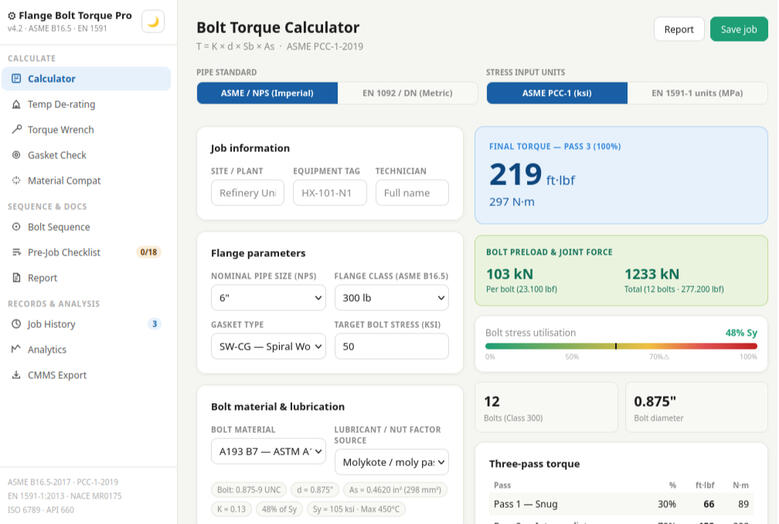Image resolution: width=779 pixels, height=524 pixels.
Task: Open CMMS Export page
Action: coord(86,374)
